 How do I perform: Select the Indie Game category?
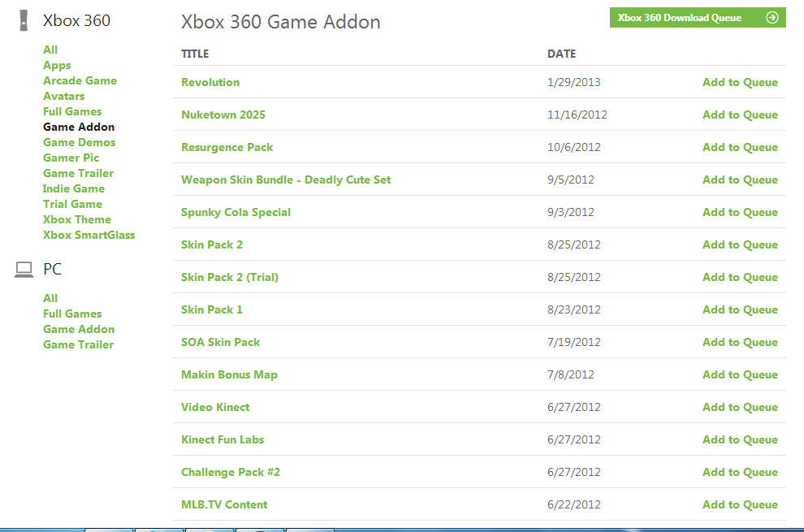[74, 188]
